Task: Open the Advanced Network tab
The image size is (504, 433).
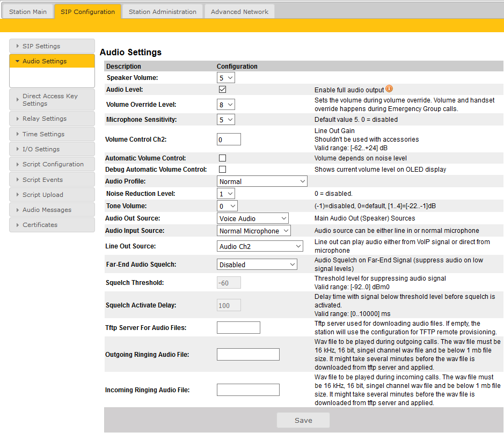Action: coord(239,12)
